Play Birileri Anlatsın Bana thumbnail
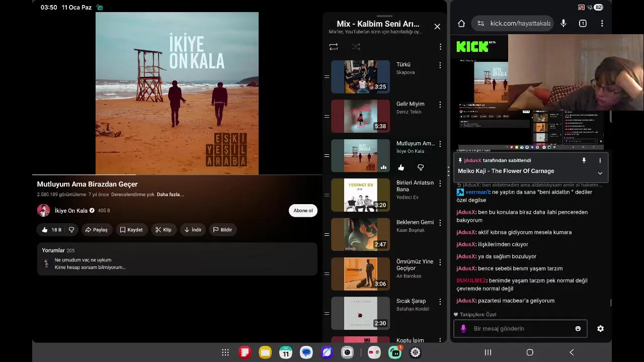 [x=360, y=195]
